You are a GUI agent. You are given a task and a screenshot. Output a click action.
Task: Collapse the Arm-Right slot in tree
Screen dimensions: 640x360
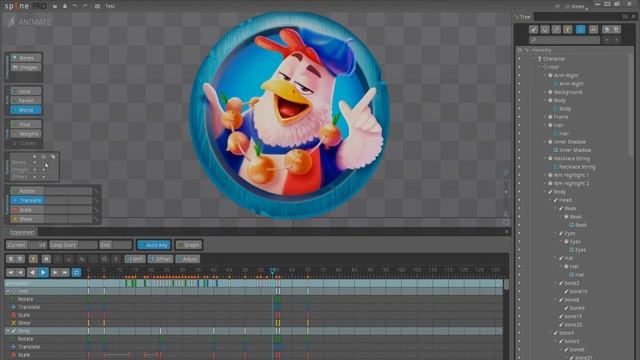pos(545,76)
